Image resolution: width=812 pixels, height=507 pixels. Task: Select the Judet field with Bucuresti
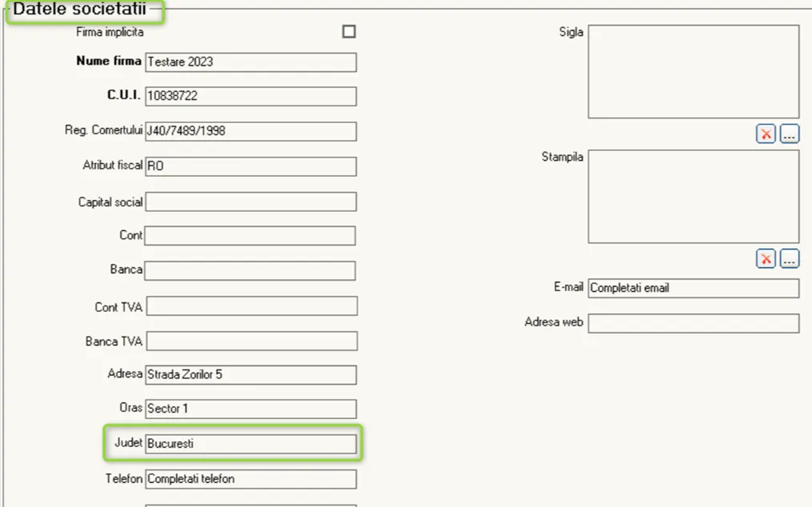pyautogui.click(x=250, y=444)
